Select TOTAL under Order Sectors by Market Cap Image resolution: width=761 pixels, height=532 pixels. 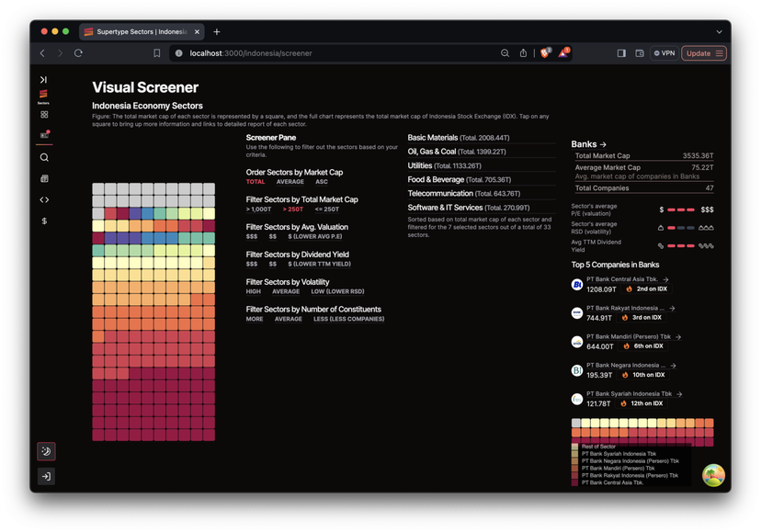[256, 182]
